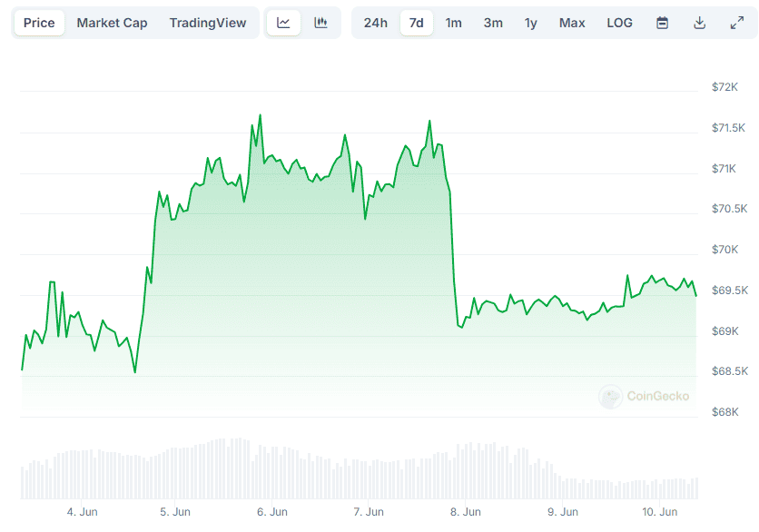Click the $70K price axis label

[724, 250]
